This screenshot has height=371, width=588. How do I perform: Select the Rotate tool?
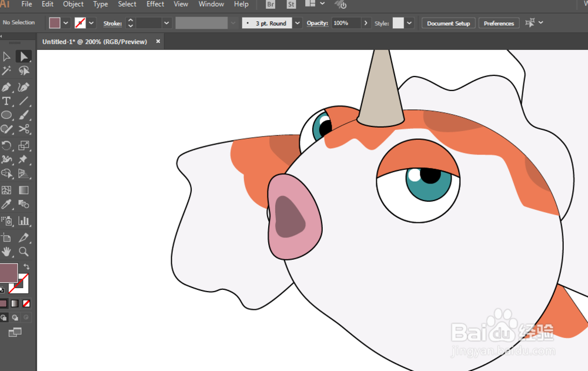coord(6,146)
